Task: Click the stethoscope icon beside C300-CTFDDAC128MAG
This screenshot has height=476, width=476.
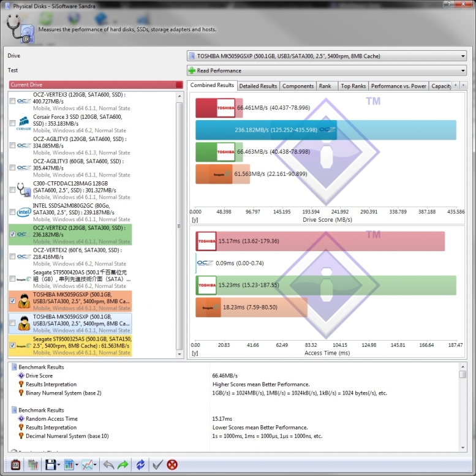Action: click(x=24, y=190)
